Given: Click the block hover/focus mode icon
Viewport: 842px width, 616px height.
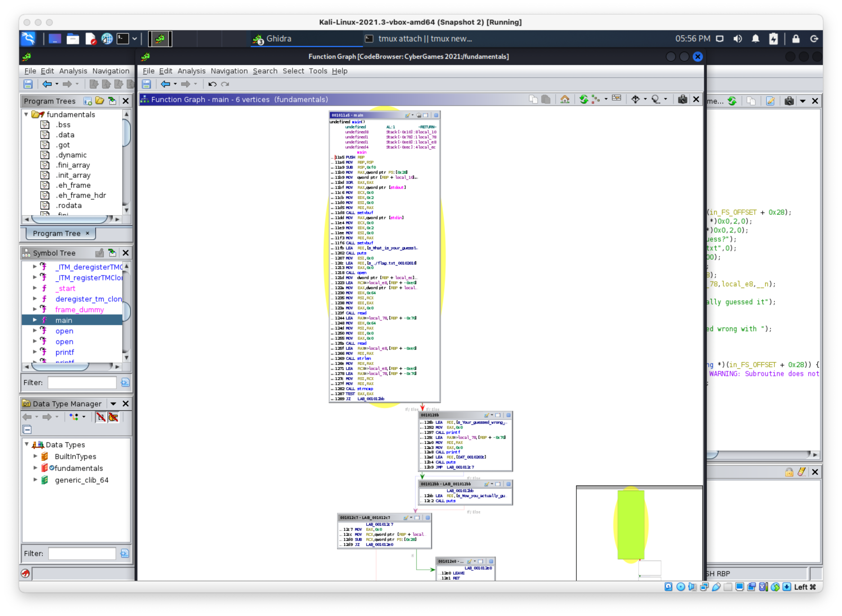Looking at the screenshot, I should tap(636, 99).
